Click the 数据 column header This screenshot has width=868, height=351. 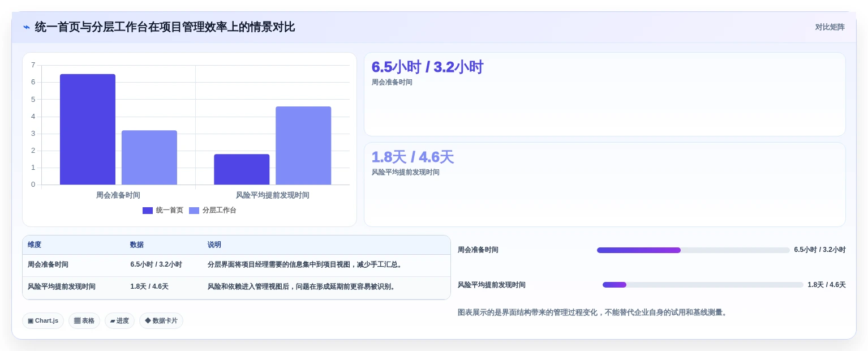137,245
